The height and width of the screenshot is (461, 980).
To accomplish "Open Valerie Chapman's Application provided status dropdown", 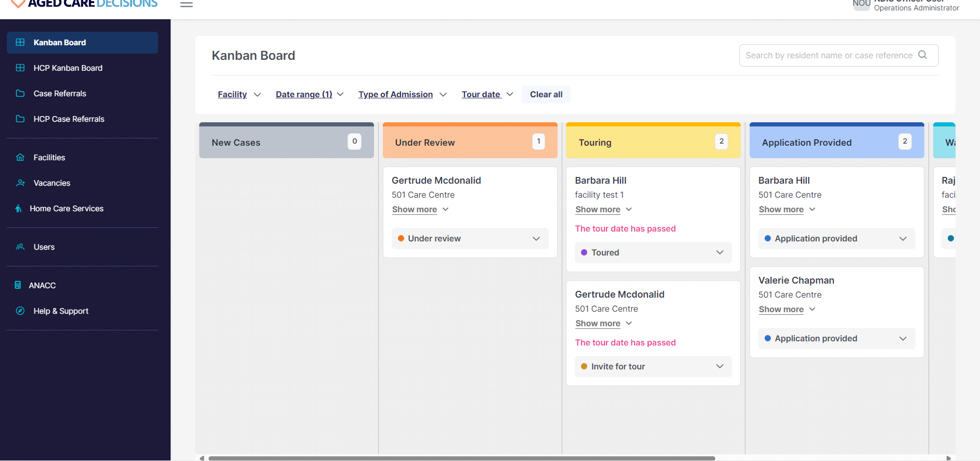I will (836, 338).
